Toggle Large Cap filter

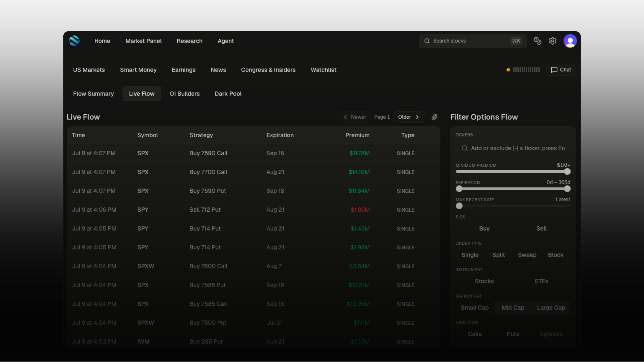coord(551,308)
